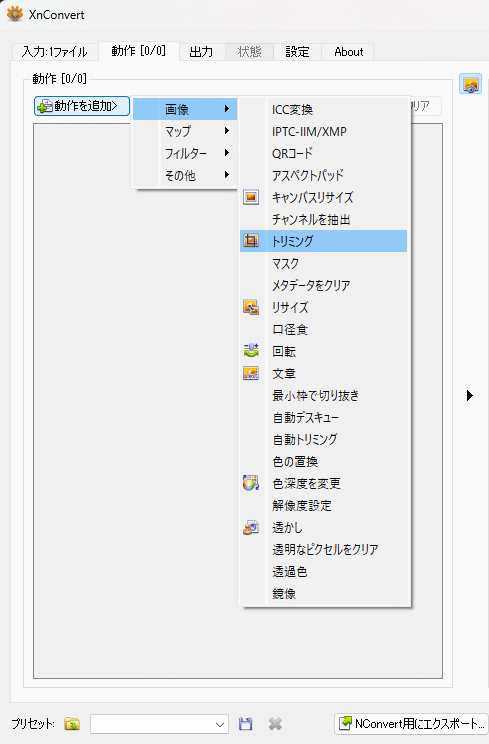Click the 透かし watermark icon
The width and height of the screenshot is (489, 744).
(251, 528)
